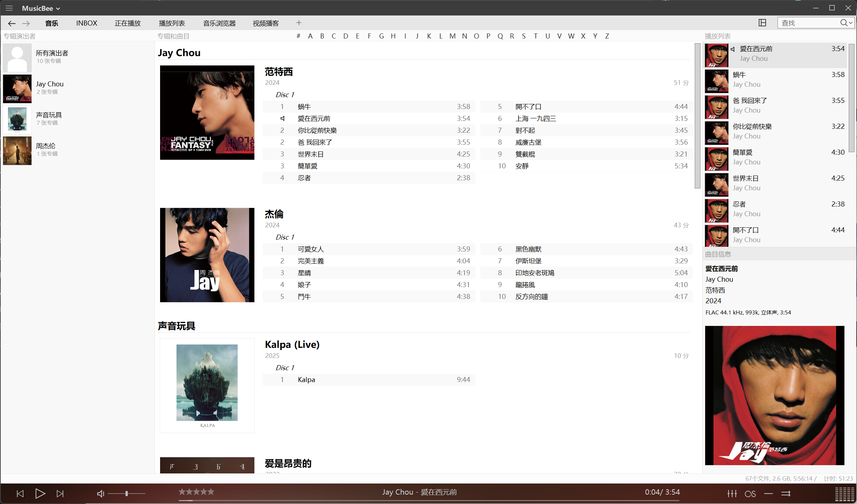Viewport: 857px width, 504px height.
Task: Jump to letter K in alphabet bar
Action: click(429, 36)
